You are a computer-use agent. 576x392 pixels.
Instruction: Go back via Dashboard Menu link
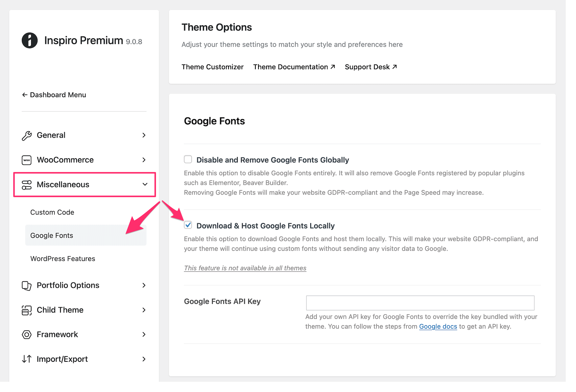54,95
